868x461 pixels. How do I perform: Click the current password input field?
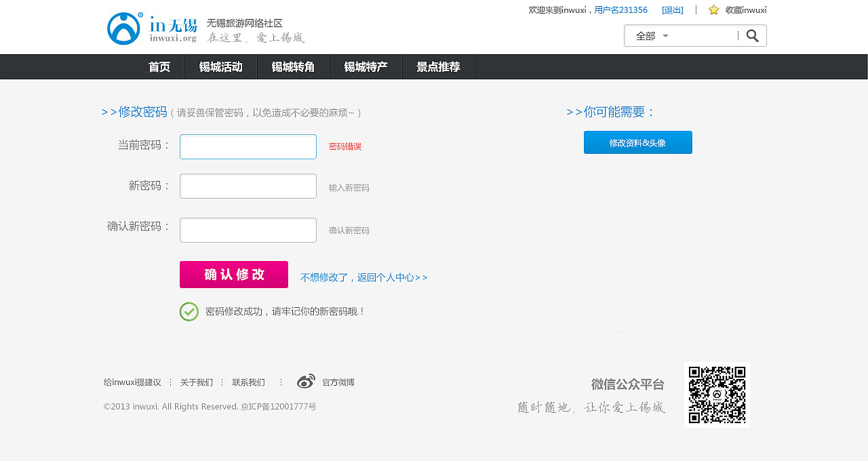click(x=248, y=146)
